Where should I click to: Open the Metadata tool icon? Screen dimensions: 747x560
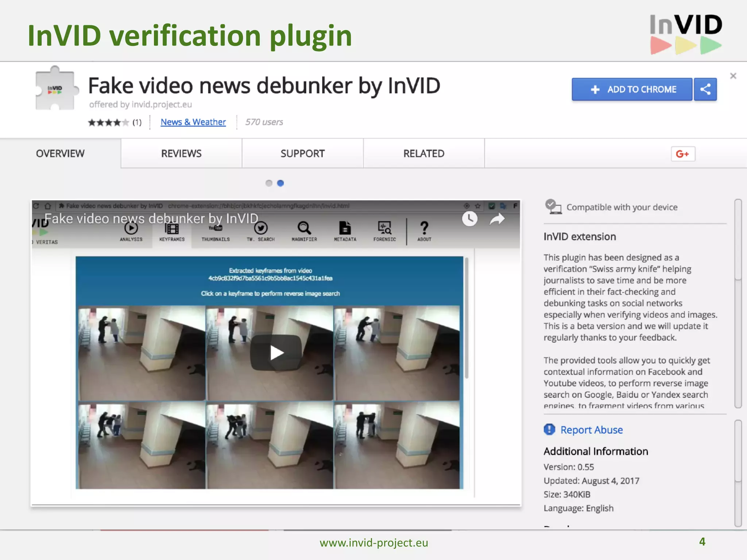pyautogui.click(x=345, y=232)
